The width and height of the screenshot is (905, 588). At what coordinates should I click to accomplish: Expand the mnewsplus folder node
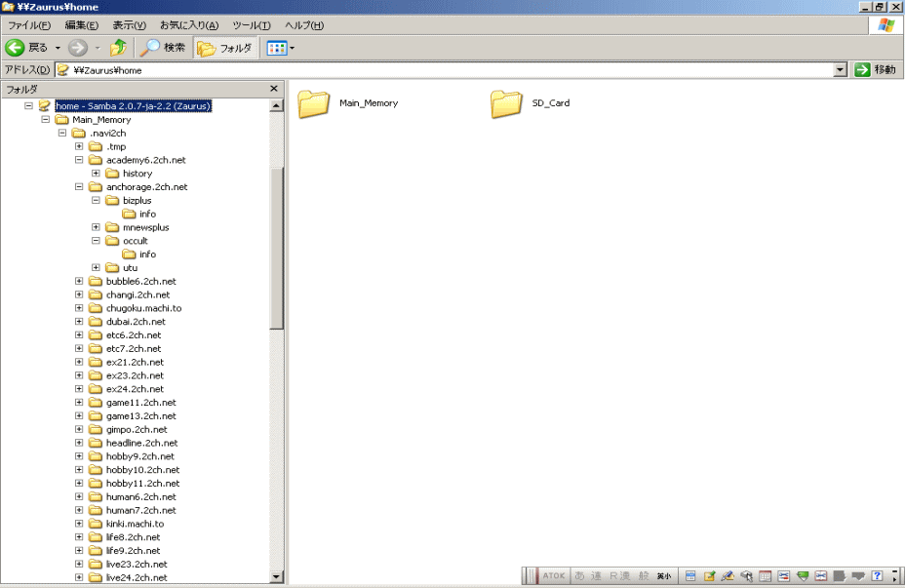click(x=96, y=227)
